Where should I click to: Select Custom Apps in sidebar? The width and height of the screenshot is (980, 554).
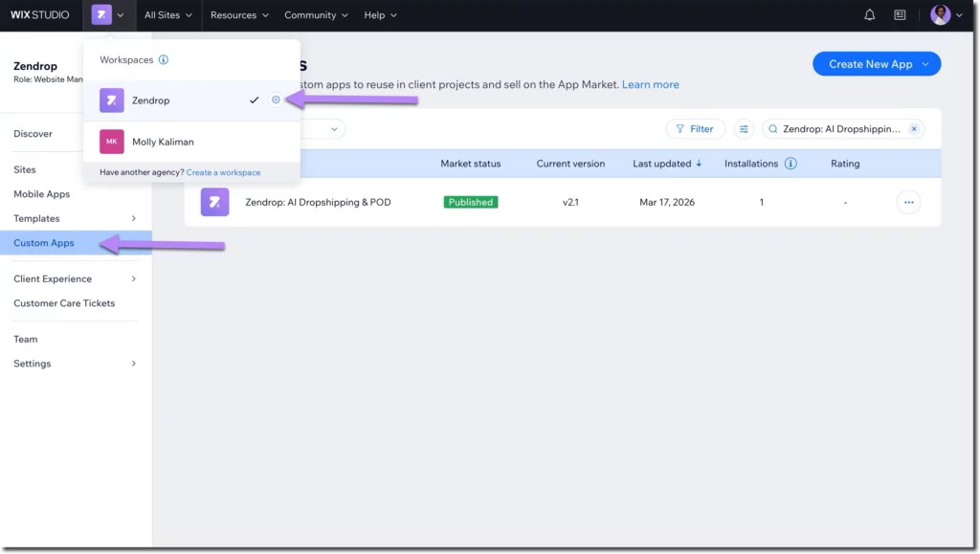[75, 243]
